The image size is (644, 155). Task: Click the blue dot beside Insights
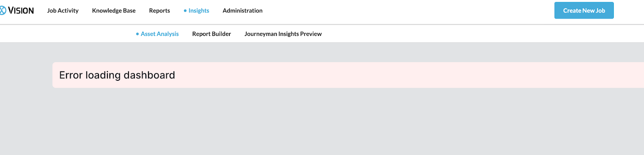[185, 11]
